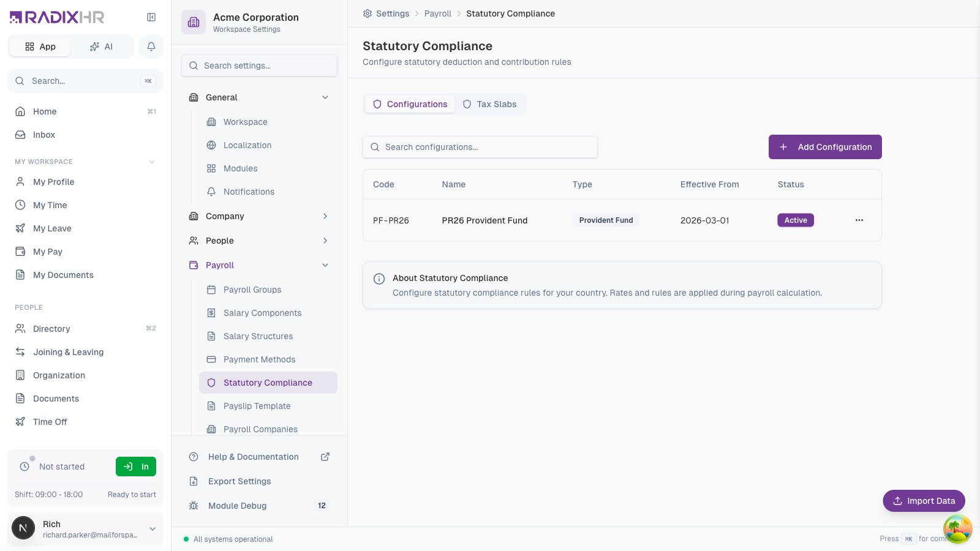
Task: Click the settings gear in breadcrumb
Action: [367, 13]
